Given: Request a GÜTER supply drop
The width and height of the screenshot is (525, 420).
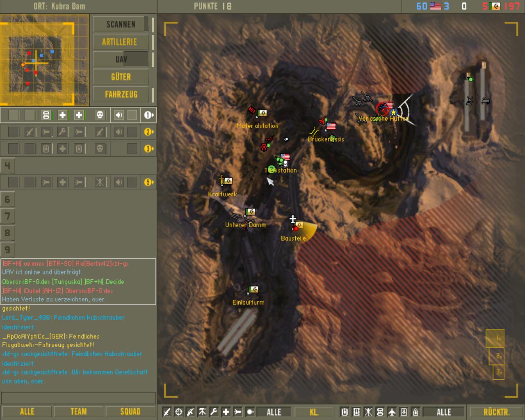Looking at the screenshot, I should tap(121, 77).
